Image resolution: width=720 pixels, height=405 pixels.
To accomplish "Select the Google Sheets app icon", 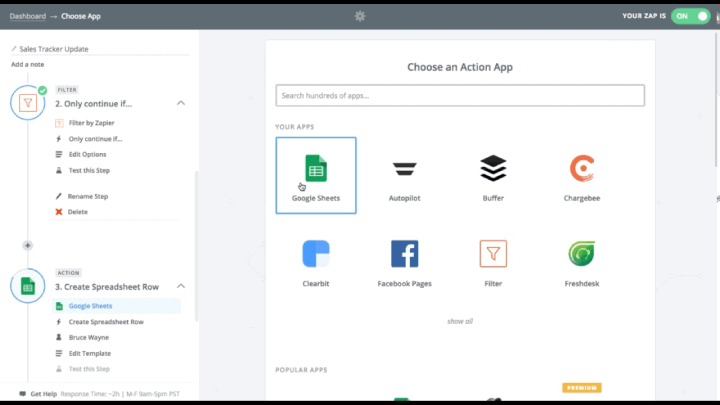I will coord(316,169).
